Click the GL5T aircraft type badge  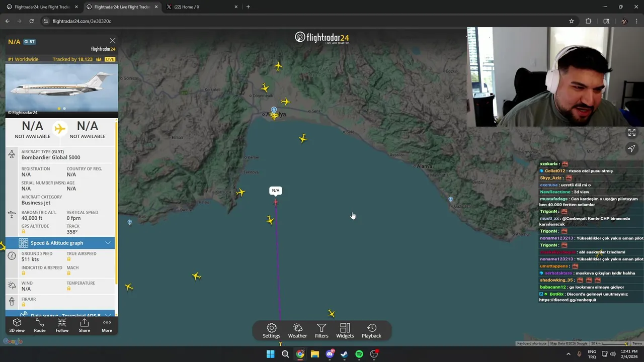(x=29, y=42)
